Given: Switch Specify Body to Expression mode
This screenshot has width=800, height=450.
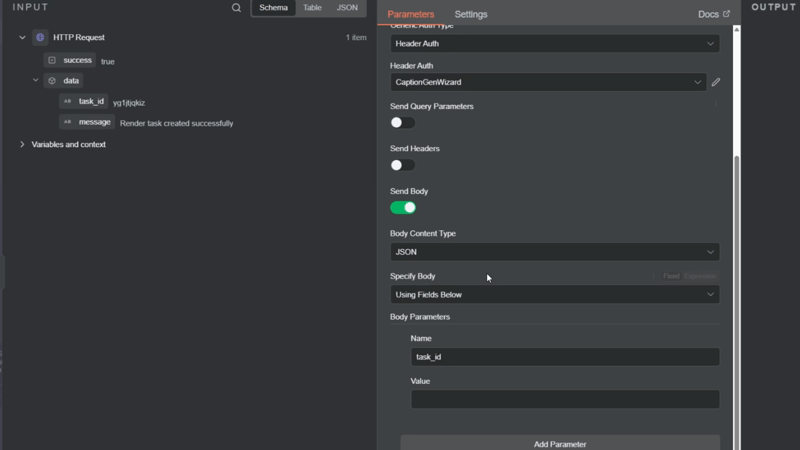Looking at the screenshot, I should point(700,276).
